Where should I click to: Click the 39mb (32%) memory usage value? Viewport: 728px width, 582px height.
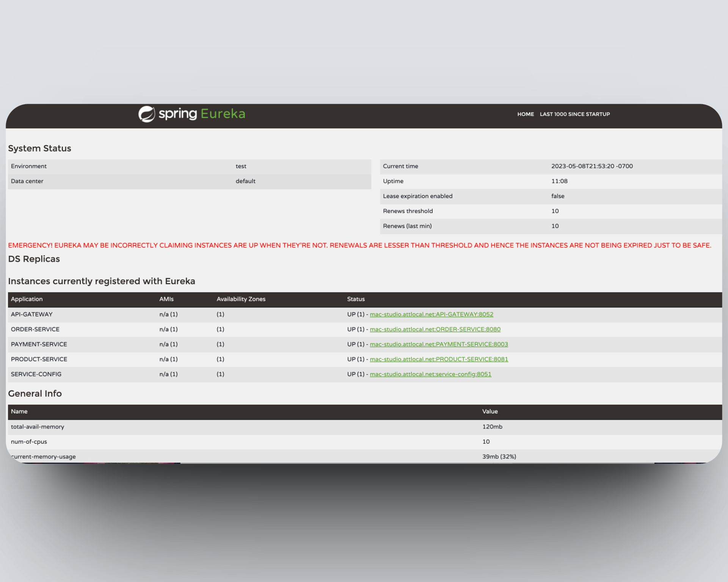pos(499,457)
